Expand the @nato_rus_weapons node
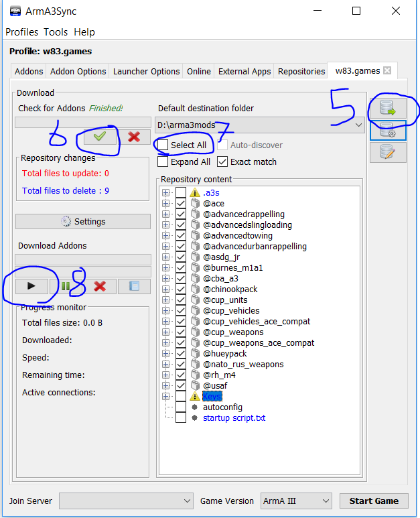Viewport: 420px width, 518px height. click(x=165, y=364)
